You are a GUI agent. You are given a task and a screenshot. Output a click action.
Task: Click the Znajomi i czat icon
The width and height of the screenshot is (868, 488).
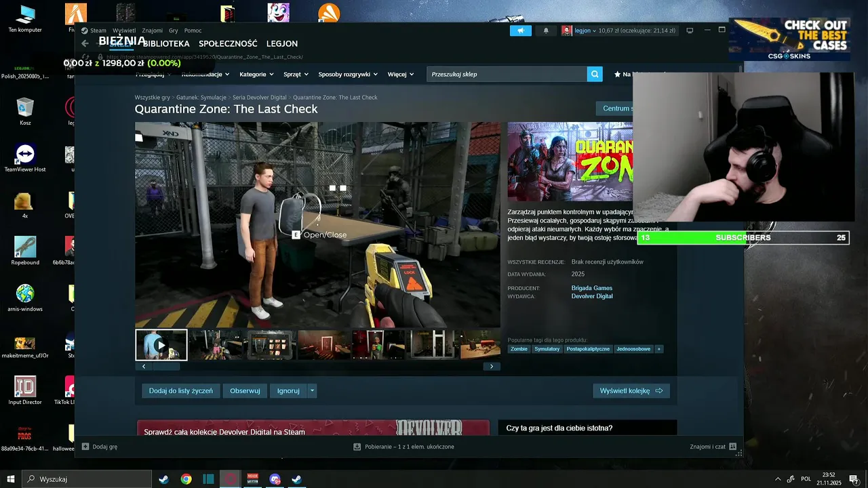tap(732, 447)
